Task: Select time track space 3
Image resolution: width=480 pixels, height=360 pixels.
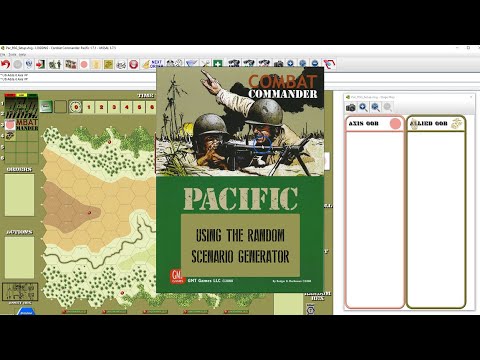Action: click(x=114, y=107)
